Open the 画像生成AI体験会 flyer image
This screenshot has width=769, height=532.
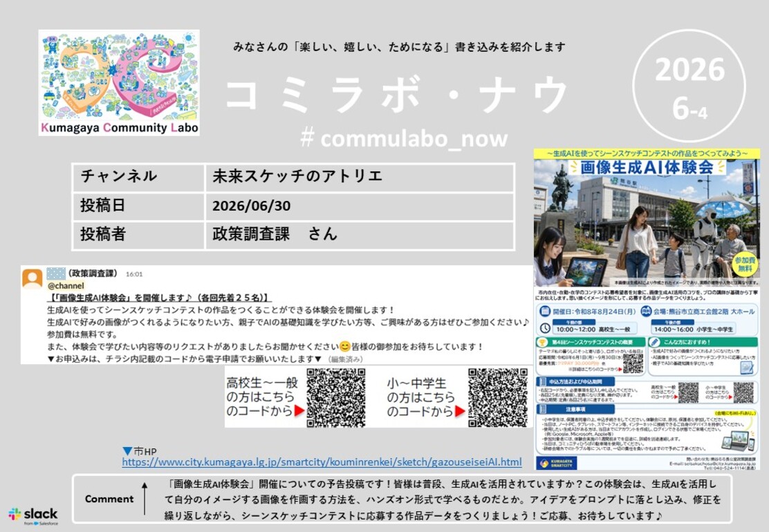click(x=647, y=310)
